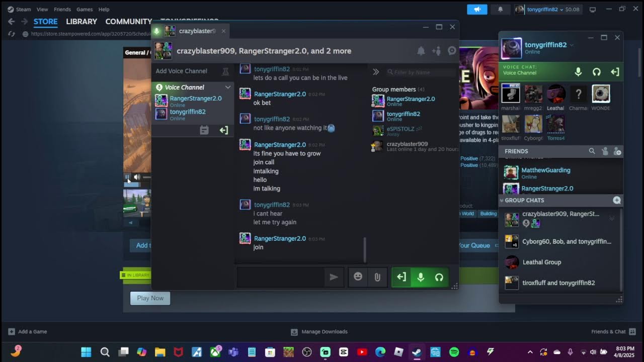Screen dimensions: 644x362
Task: Open Steam notifications bell in title bar
Action: point(500,9)
